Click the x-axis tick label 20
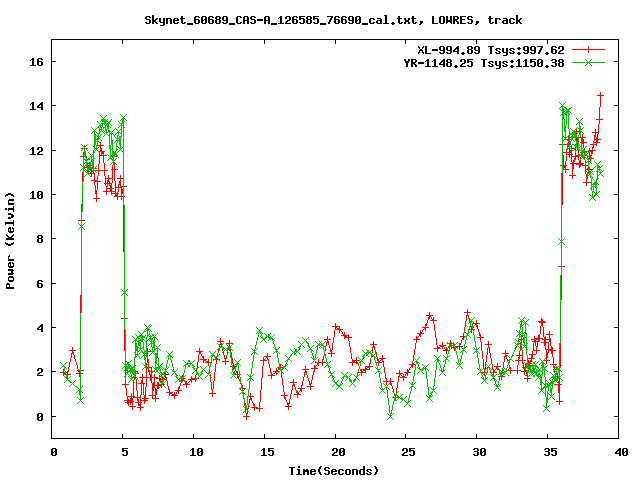This screenshot has height=480, width=640. 338,452
